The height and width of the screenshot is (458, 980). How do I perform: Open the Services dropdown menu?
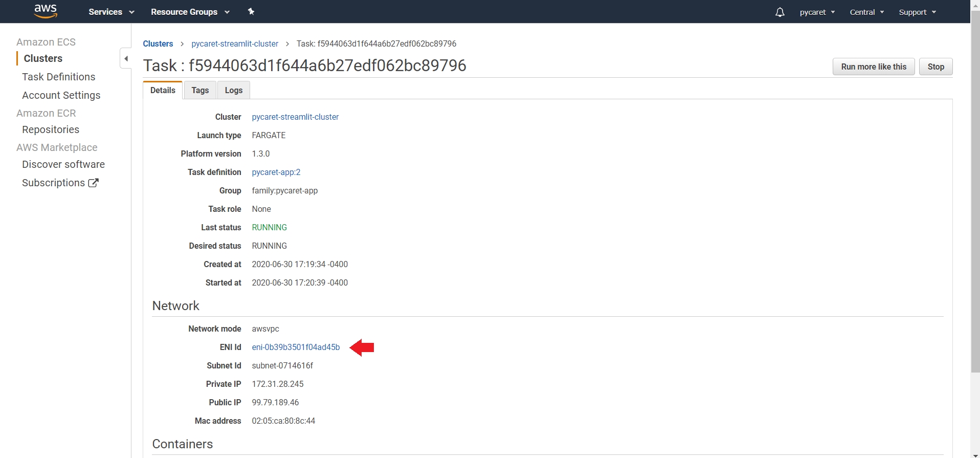[x=111, y=12]
